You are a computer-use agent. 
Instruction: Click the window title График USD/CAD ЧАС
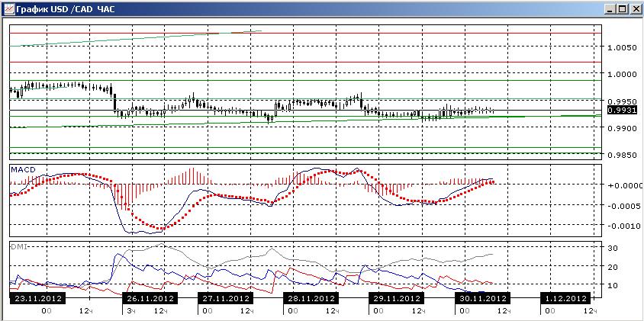tap(66, 9)
